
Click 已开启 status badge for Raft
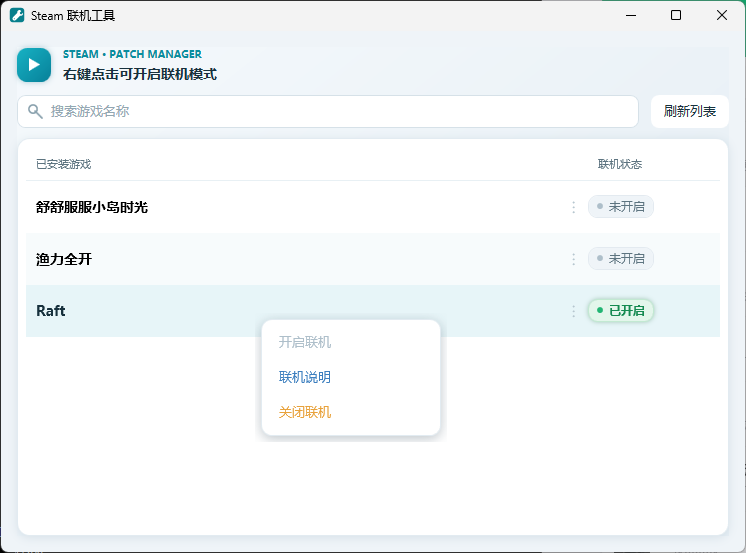click(x=620, y=310)
